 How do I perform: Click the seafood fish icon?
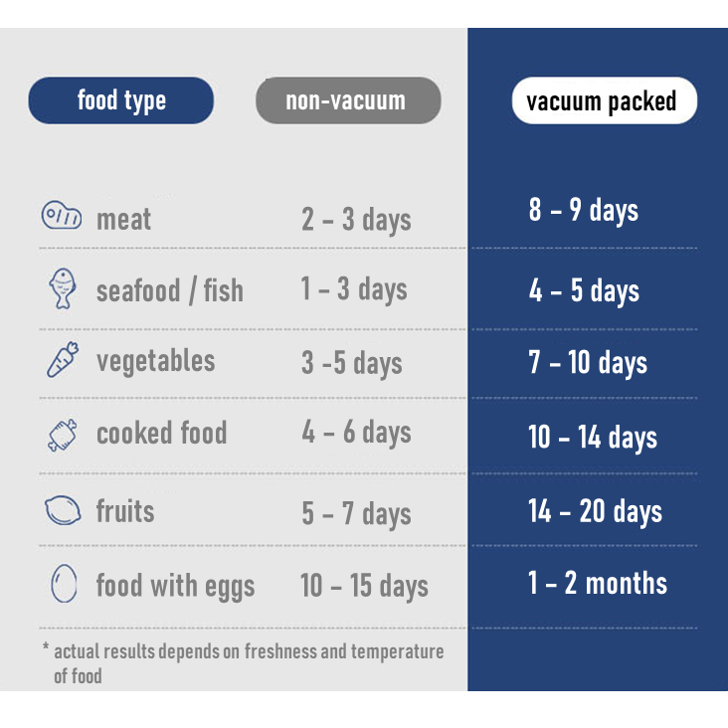click(x=62, y=287)
